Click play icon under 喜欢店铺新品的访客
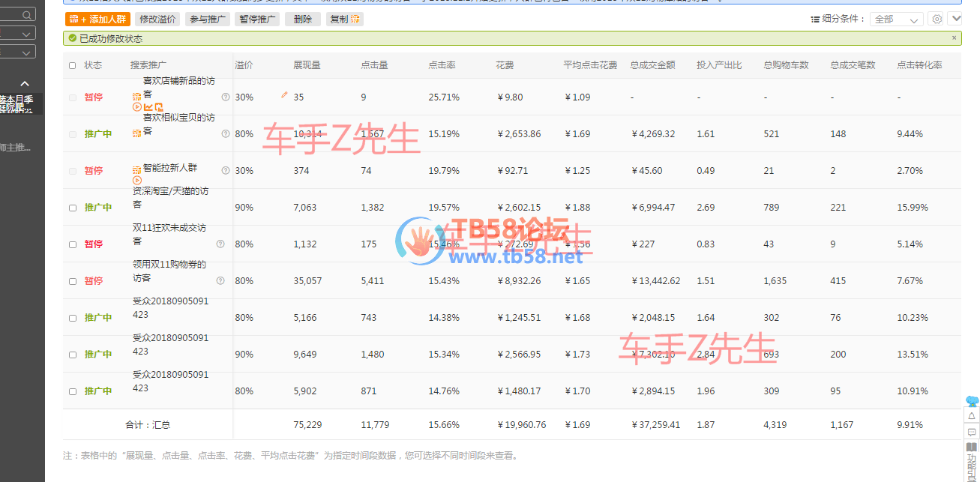 tap(137, 107)
